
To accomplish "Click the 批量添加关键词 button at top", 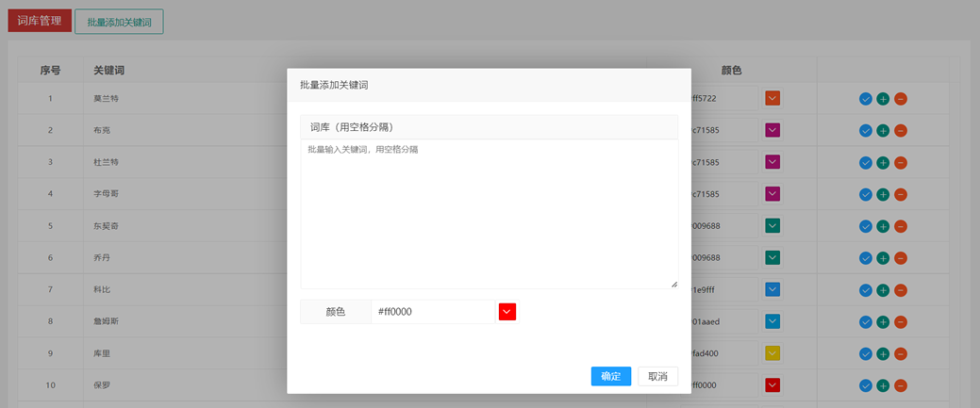I will coord(119,22).
